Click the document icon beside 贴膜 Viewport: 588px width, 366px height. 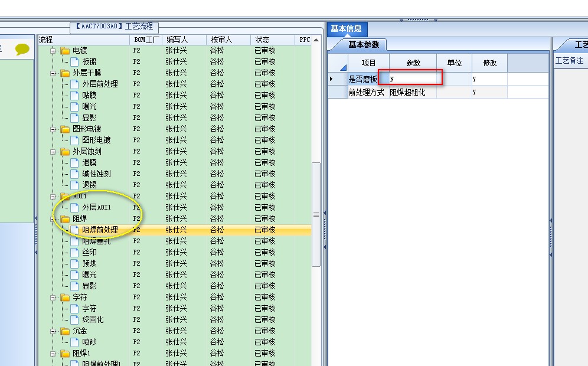[74, 95]
